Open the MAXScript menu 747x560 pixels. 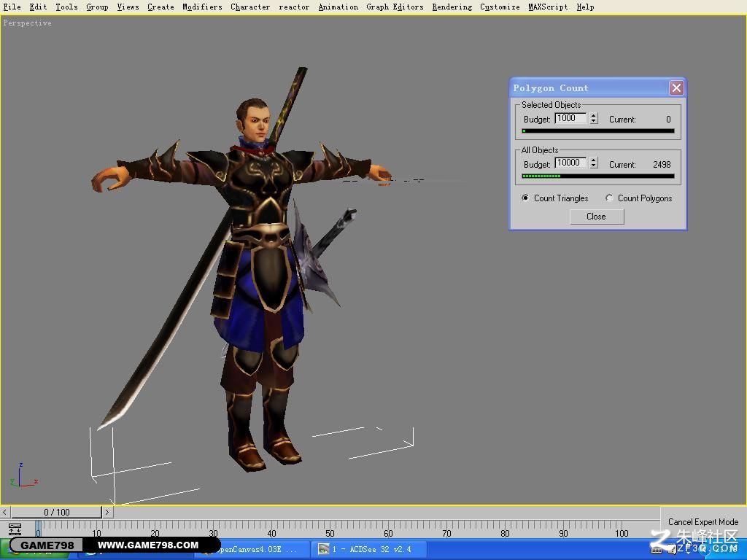click(x=548, y=7)
